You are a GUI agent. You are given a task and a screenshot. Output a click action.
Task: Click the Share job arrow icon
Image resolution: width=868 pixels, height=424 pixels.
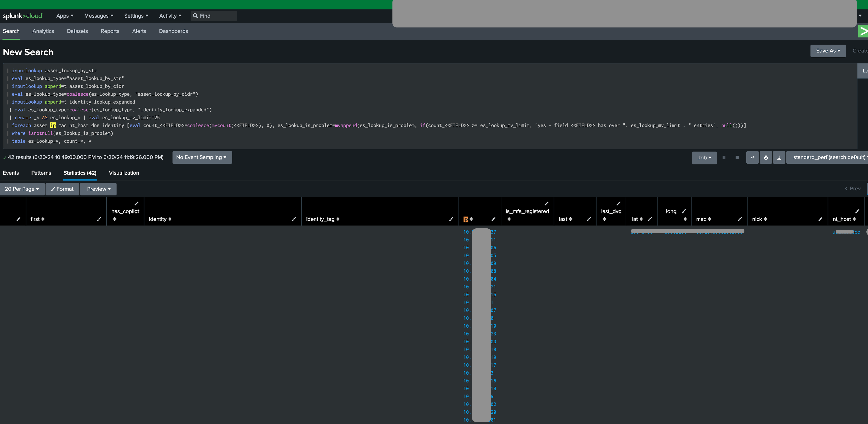point(752,157)
